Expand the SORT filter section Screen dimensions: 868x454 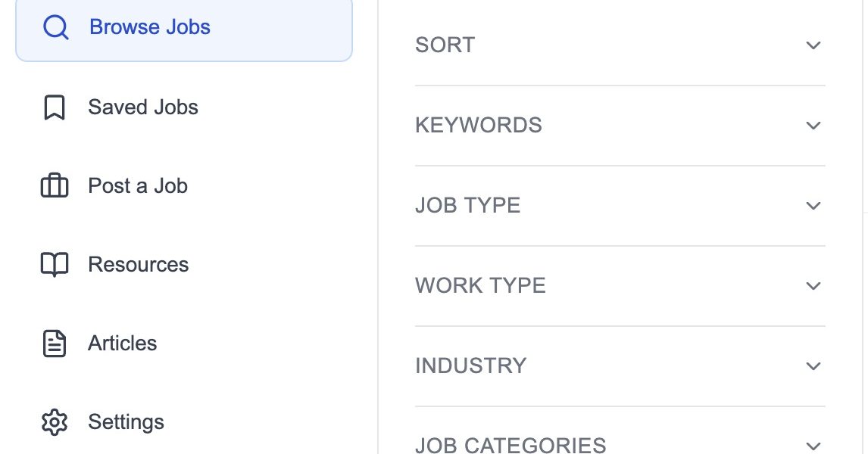(x=621, y=45)
